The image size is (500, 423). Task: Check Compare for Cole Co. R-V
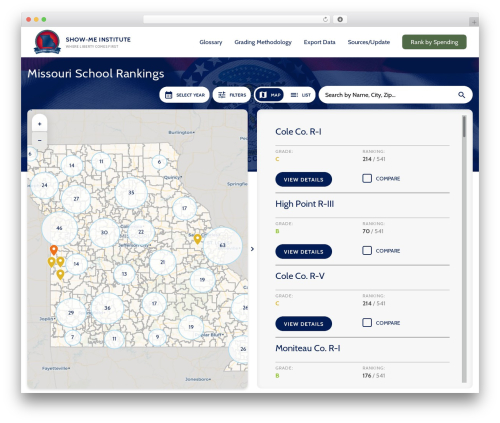click(367, 322)
